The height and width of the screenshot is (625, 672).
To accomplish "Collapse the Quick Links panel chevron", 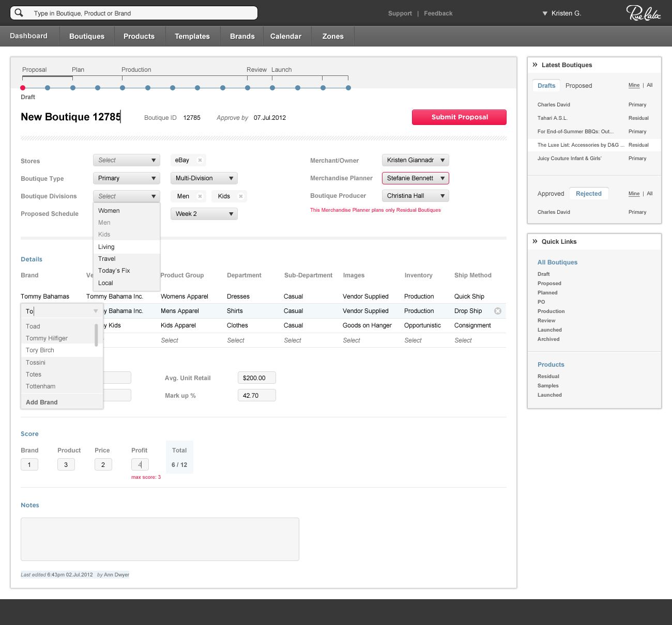I will [535, 241].
